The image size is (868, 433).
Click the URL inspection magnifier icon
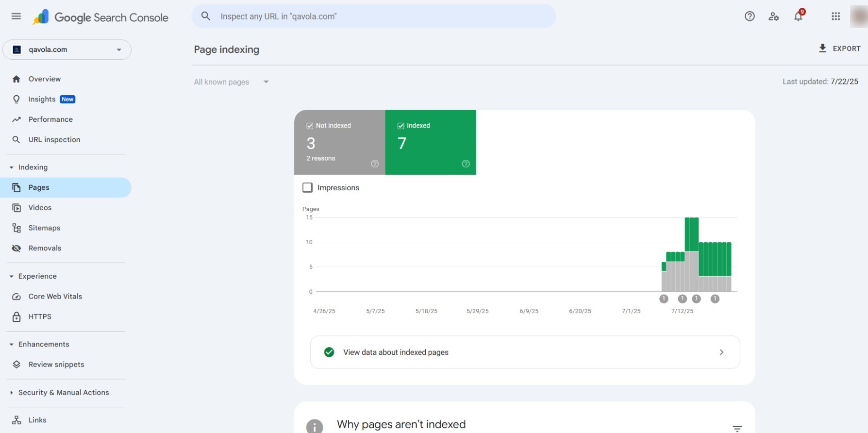(x=17, y=140)
